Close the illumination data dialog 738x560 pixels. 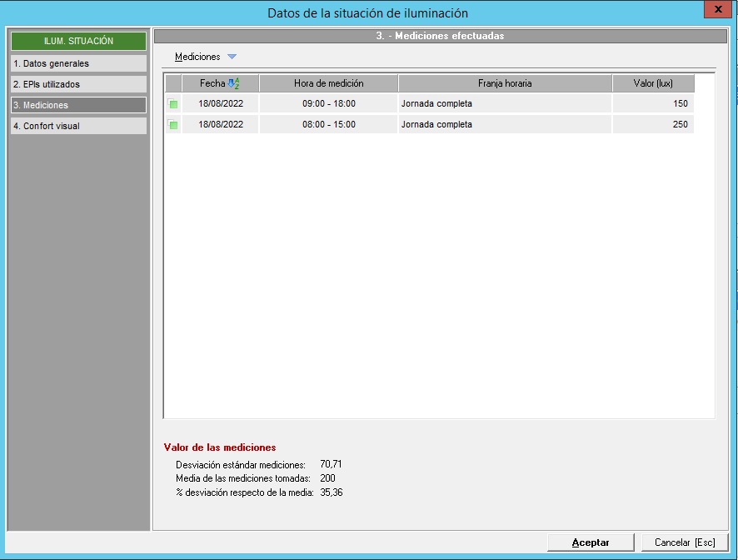[717, 10]
